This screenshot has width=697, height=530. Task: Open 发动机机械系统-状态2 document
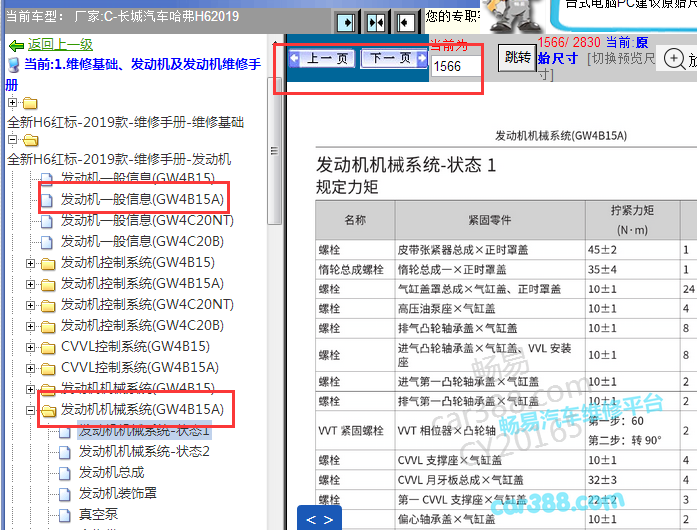(x=144, y=451)
